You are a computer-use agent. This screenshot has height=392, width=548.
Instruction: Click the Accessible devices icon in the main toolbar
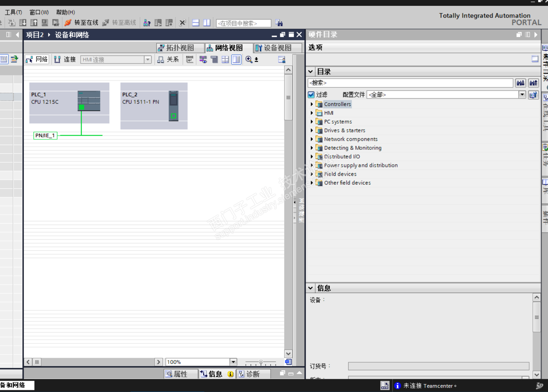pos(147,23)
